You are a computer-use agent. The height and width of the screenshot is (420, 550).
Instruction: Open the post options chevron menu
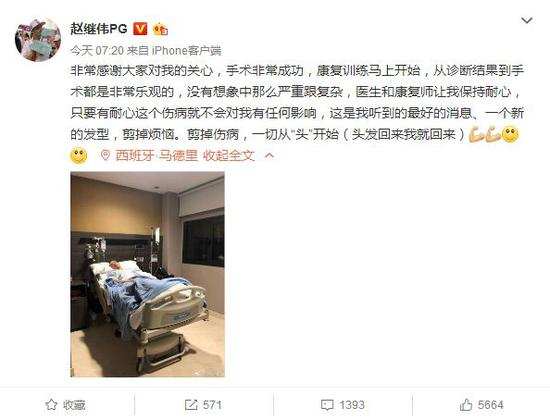pyautogui.click(x=526, y=21)
